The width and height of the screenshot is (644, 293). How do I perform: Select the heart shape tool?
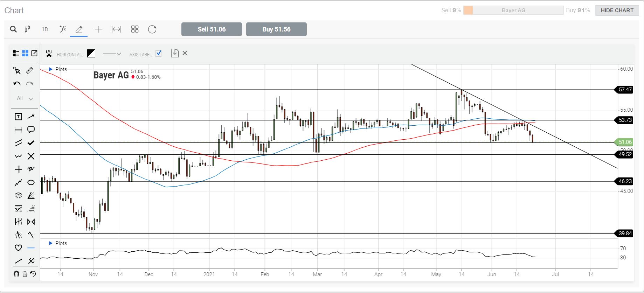tap(18, 248)
